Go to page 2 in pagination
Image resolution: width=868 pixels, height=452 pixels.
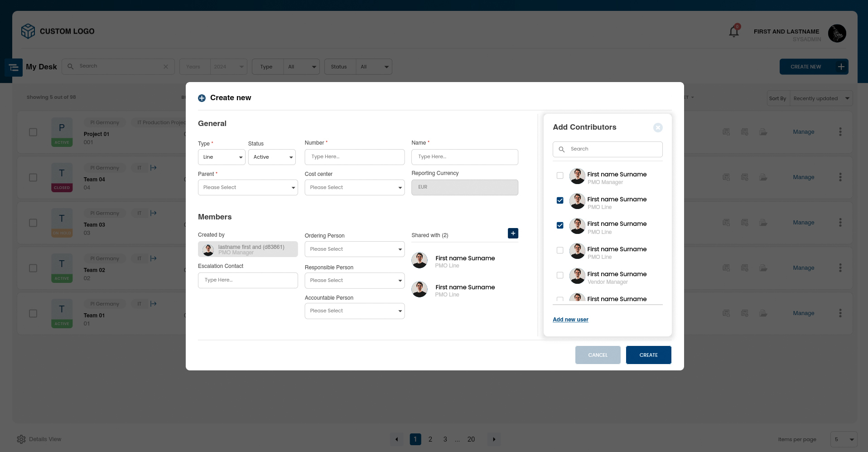coord(430,439)
